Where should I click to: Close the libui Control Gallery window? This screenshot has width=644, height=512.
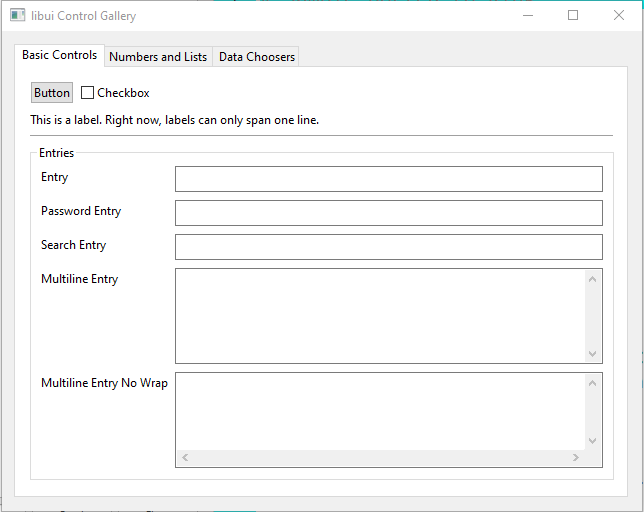tap(619, 16)
